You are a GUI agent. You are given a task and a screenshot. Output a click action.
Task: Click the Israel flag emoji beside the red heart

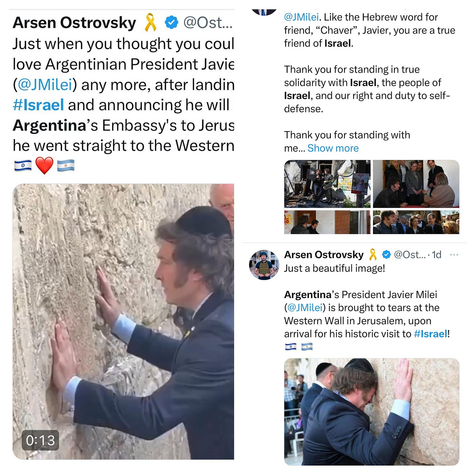tap(23, 165)
